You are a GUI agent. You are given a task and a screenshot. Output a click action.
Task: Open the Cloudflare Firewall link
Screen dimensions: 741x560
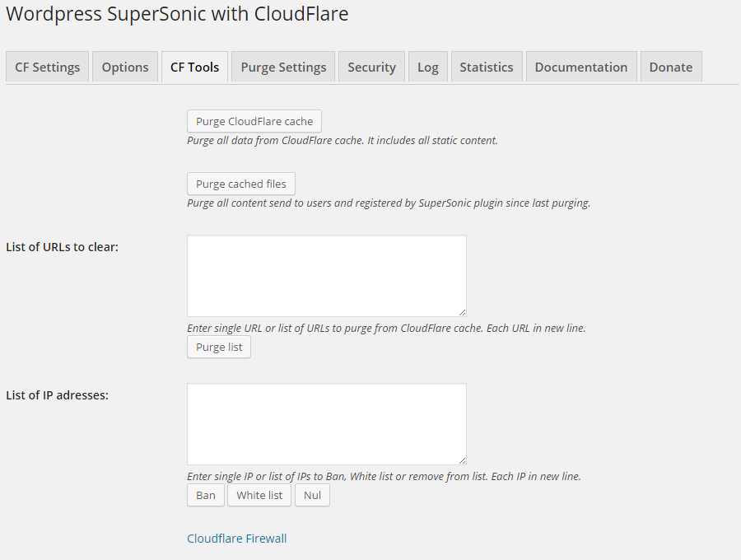[236, 539]
